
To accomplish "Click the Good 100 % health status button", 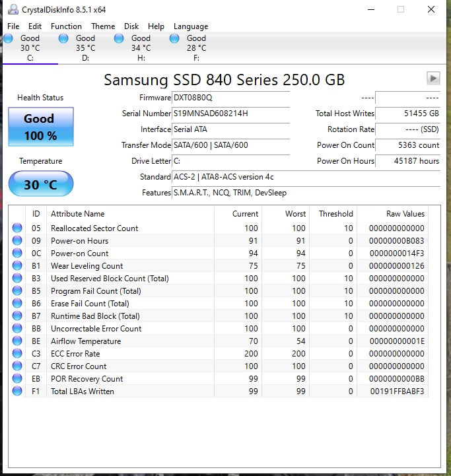I will (x=41, y=127).
